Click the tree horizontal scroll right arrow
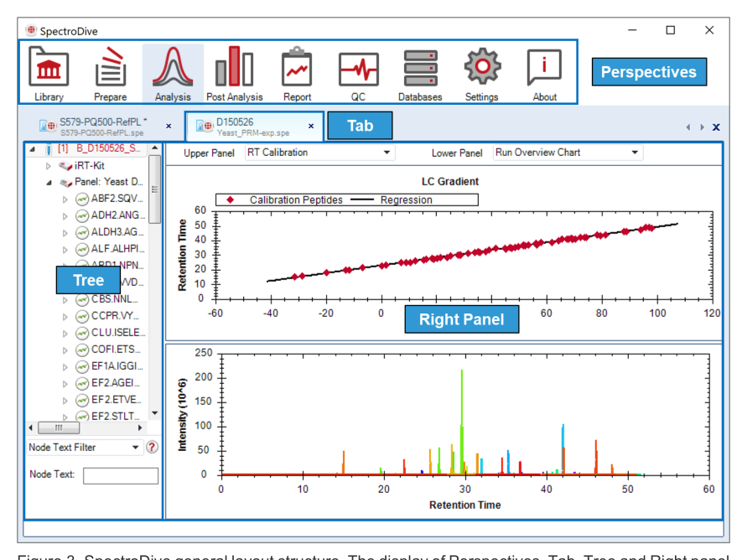 (139, 428)
